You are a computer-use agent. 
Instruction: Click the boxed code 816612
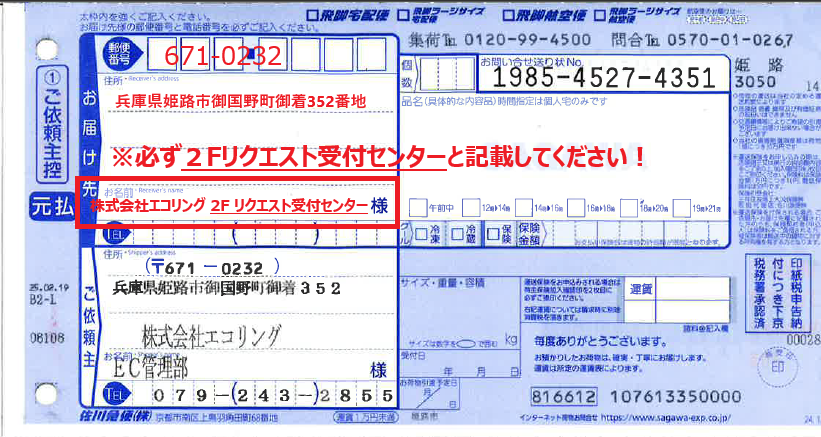[x=564, y=397]
